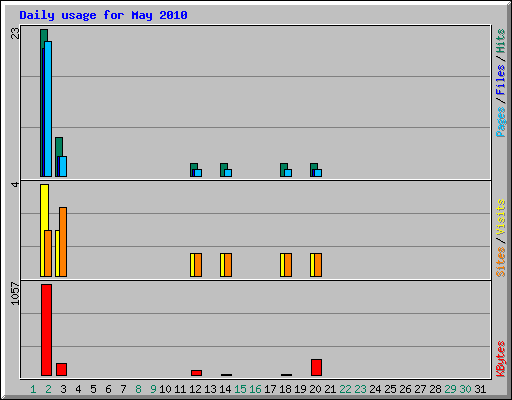The image size is (512, 400).
Task: Click the orange Sites bar for day 3
Action: click(x=63, y=242)
